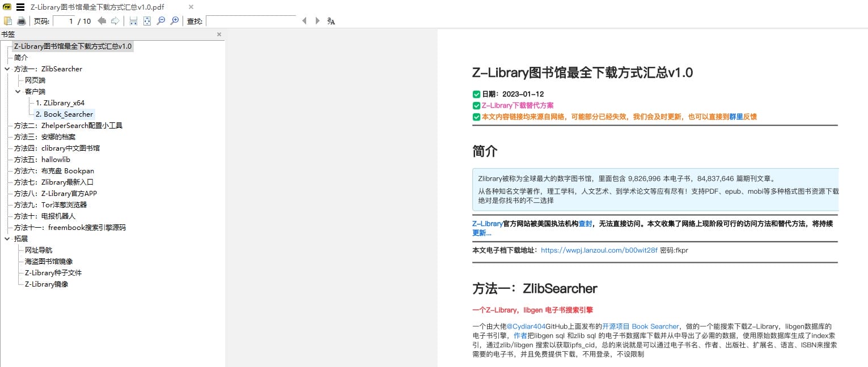
Task: Click the @Cydiar404 GitHub link
Action: [526, 326]
